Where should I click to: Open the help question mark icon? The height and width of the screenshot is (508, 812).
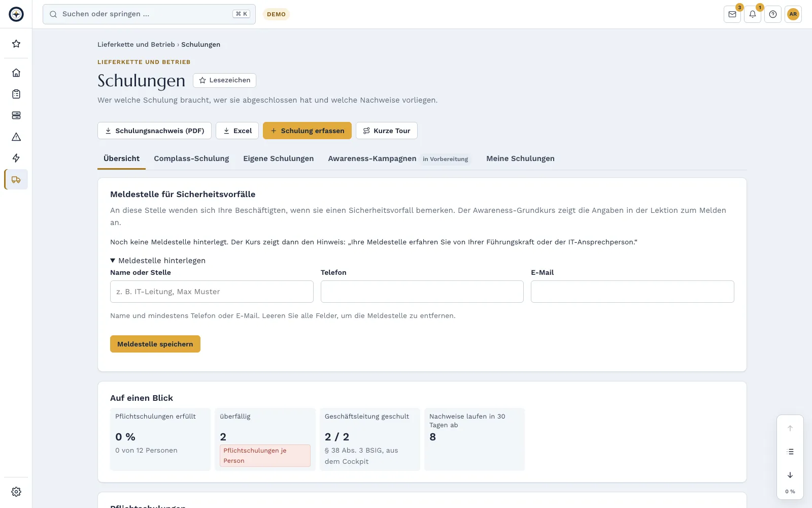click(x=773, y=14)
